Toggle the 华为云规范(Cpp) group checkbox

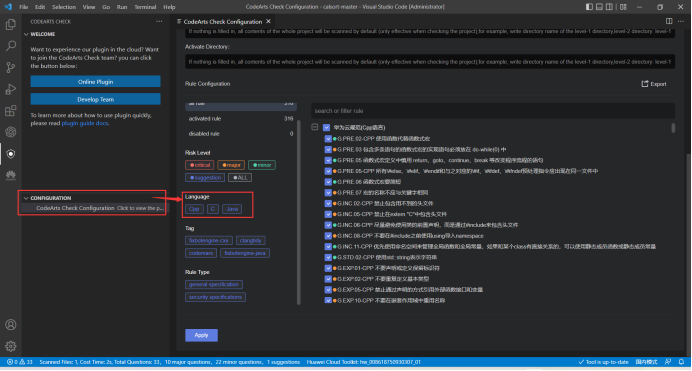(x=327, y=127)
